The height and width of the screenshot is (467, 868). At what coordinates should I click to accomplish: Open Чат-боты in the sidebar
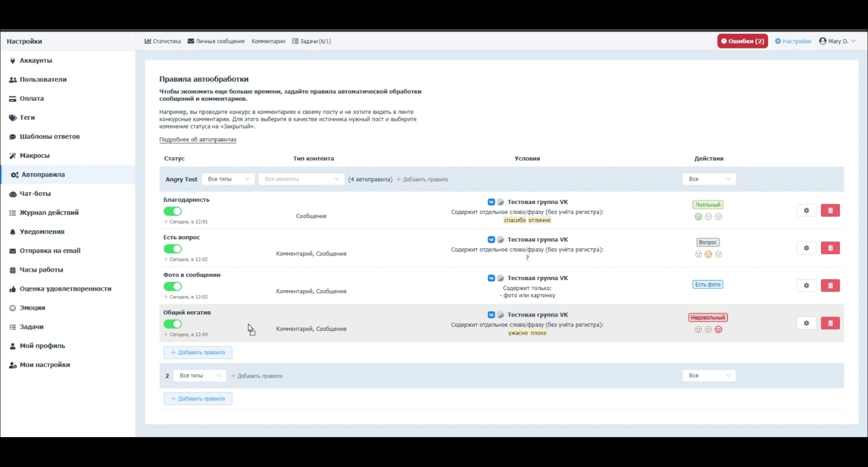point(35,194)
